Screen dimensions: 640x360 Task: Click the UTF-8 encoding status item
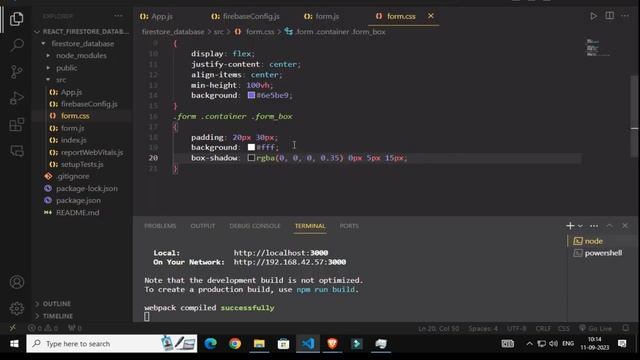(x=516, y=328)
